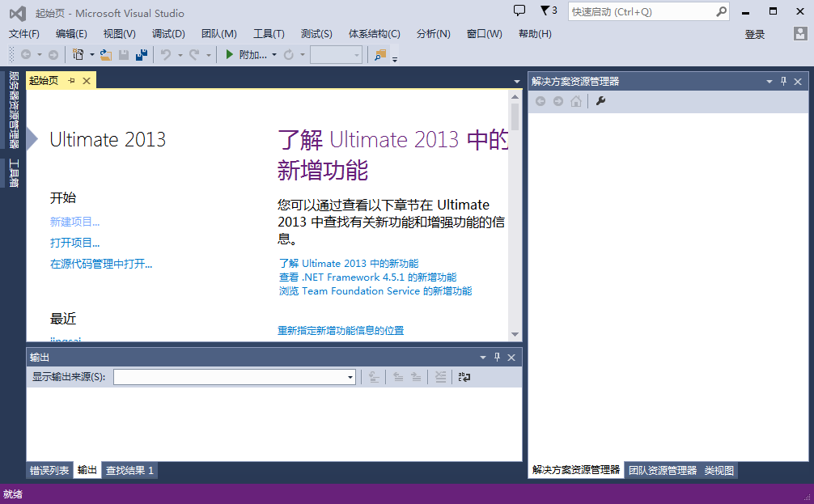Open the feedback speech bubble icon
814x504 pixels.
(x=519, y=11)
